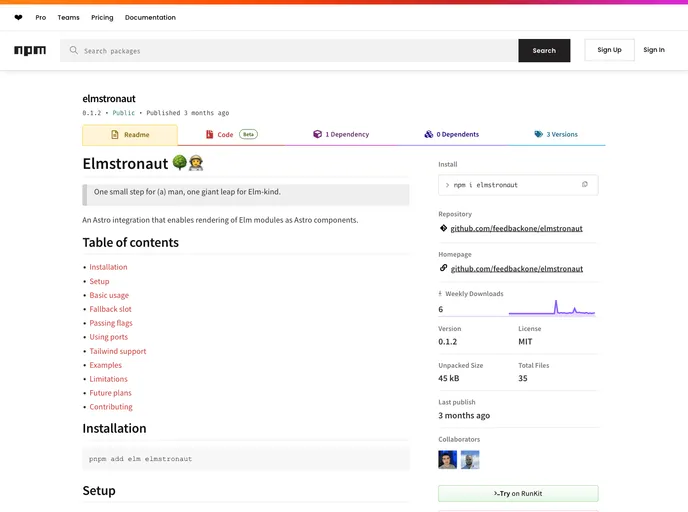Jump to Tailwind support section link
Image resolution: width=688 pixels, height=512 pixels.
118,351
